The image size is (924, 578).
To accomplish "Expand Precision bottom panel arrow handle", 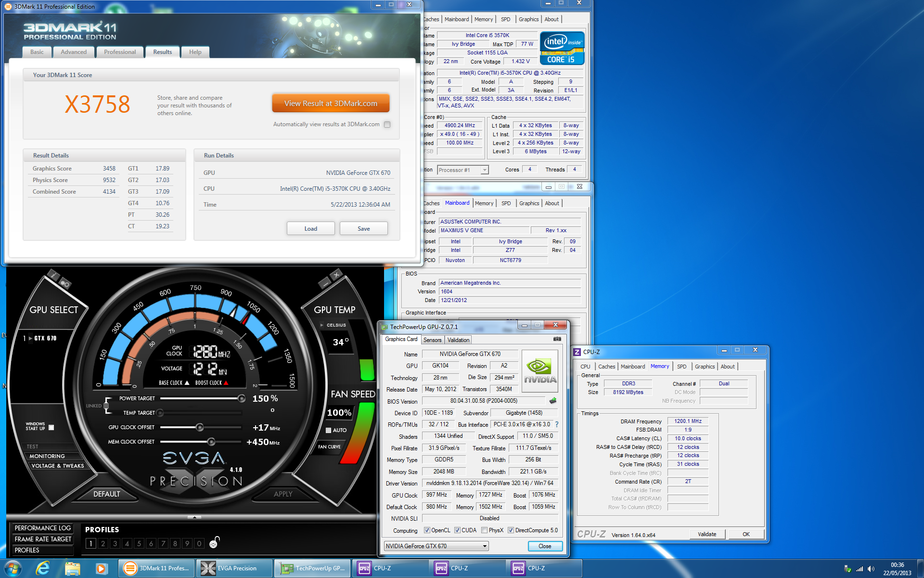I will 194,517.
